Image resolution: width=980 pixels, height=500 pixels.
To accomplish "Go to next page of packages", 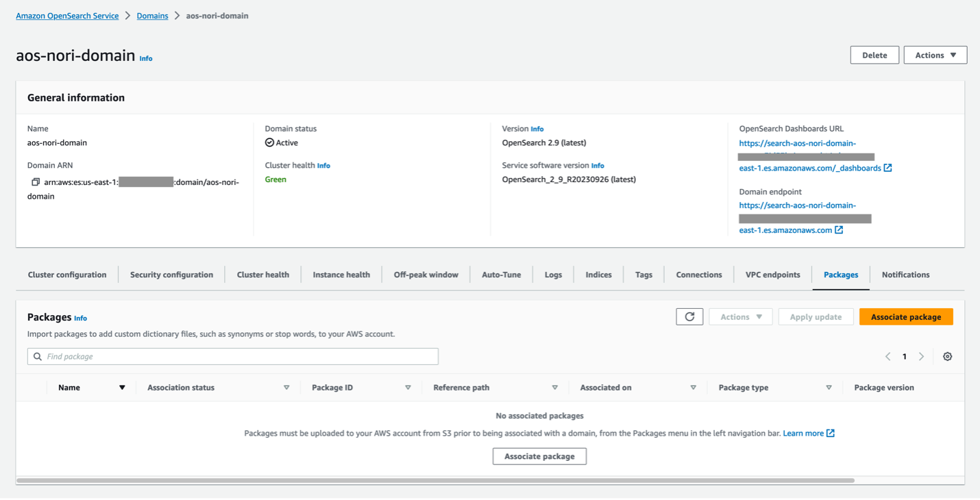I will [922, 357].
